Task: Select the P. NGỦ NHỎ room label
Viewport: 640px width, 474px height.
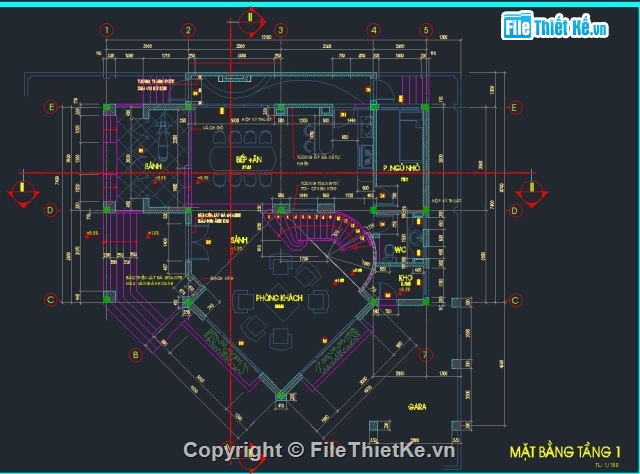Action: click(402, 168)
